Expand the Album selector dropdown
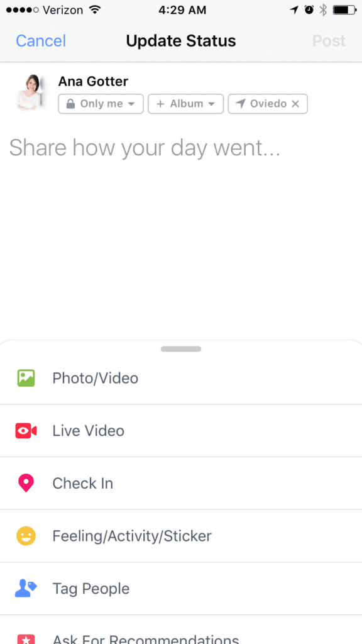This screenshot has height=644, width=362. [x=185, y=104]
